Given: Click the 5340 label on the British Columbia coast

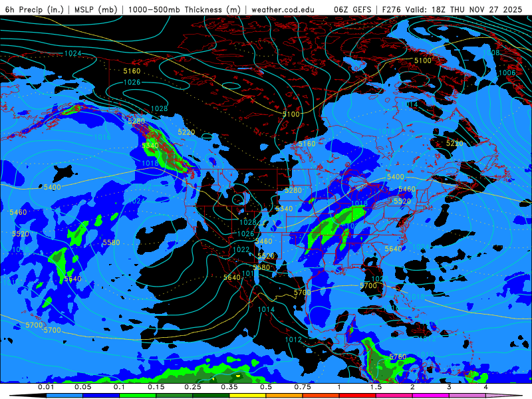Looking at the screenshot, I should (x=150, y=146).
